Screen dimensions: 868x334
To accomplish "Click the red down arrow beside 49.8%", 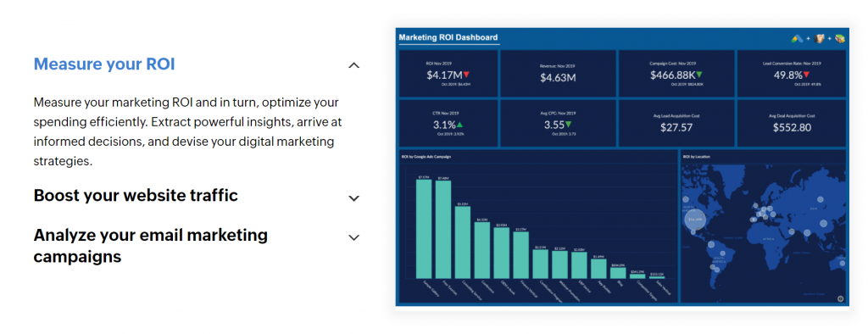I will [x=807, y=75].
